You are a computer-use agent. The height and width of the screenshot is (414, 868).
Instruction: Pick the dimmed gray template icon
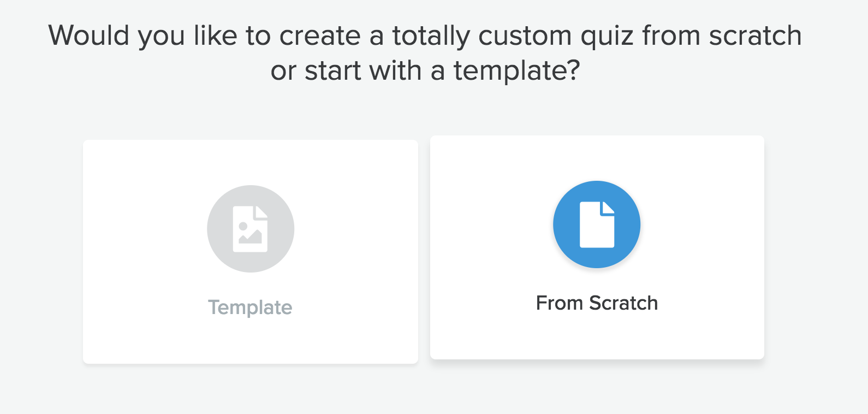pos(251,229)
